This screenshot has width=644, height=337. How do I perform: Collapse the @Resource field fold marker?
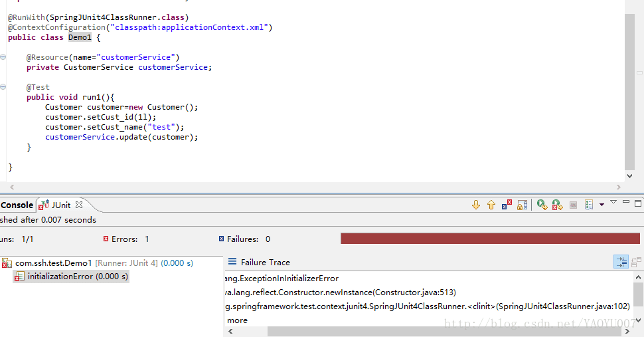[3, 57]
